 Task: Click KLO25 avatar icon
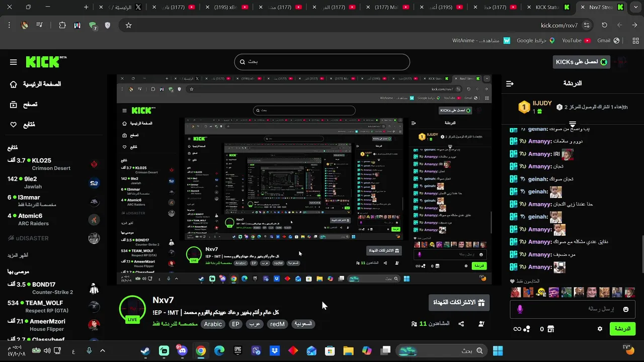[94, 164]
